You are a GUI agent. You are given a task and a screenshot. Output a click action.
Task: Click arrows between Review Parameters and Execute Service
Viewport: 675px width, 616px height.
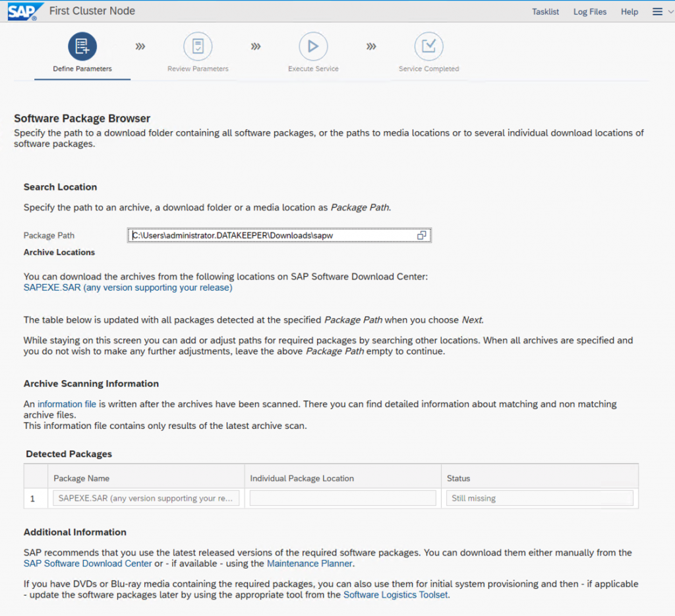256,46
